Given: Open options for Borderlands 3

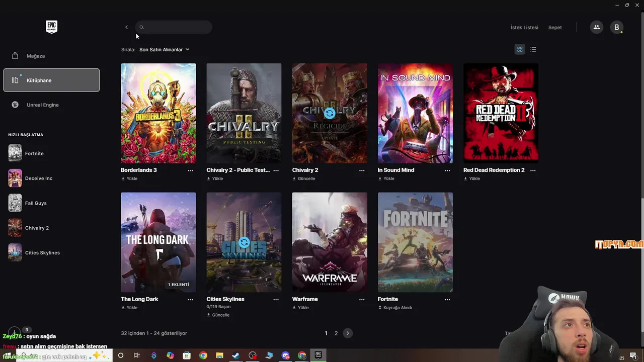Looking at the screenshot, I should tap(190, 170).
